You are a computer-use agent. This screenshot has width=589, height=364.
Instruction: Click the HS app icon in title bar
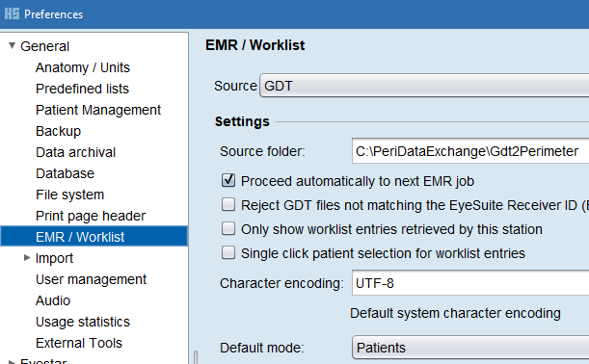click(x=12, y=13)
